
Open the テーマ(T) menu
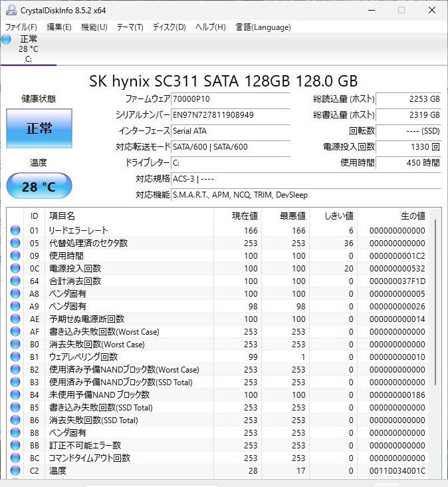point(130,27)
